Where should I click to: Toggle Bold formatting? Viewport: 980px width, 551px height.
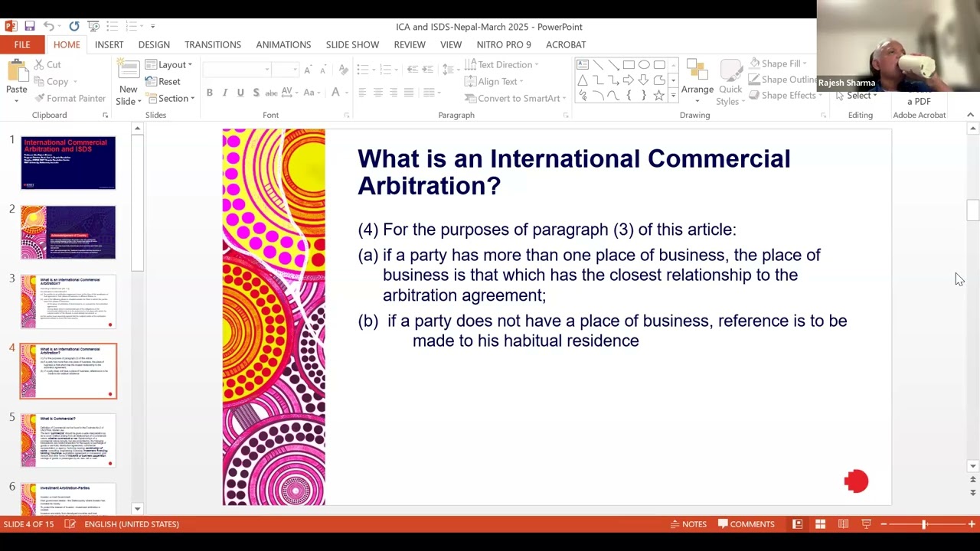(209, 93)
